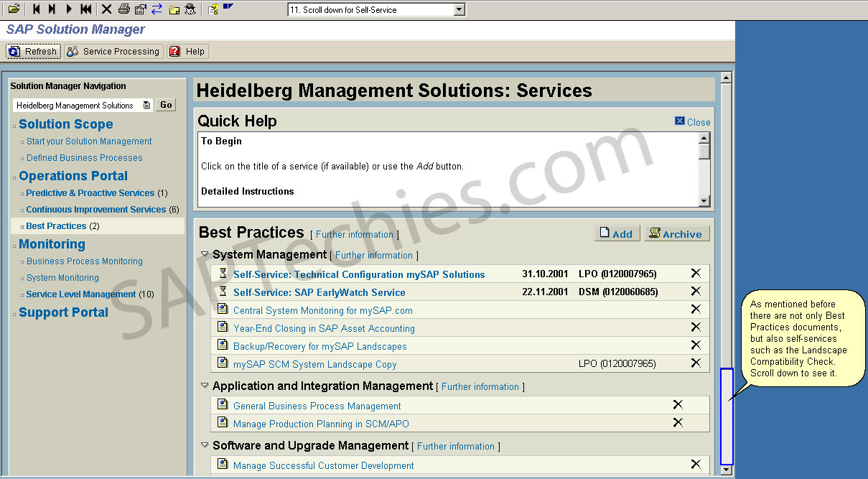Image resolution: width=868 pixels, height=479 pixels.
Task: Open Self-Service: SAP EarlyWatch Service link
Action: coord(319,292)
